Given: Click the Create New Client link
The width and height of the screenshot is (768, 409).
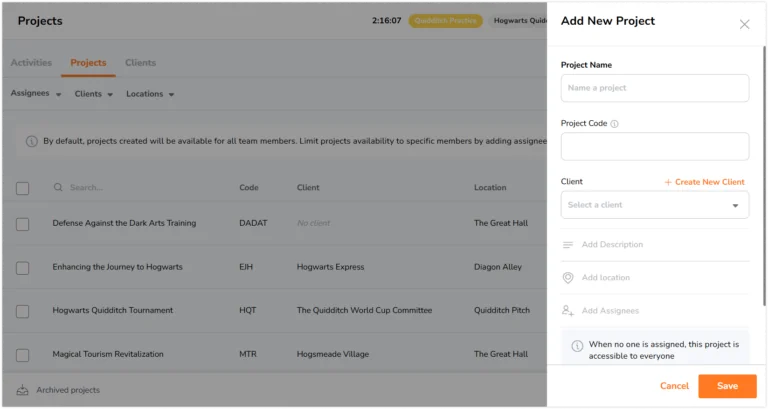Looking at the screenshot, I should point(704,182).
